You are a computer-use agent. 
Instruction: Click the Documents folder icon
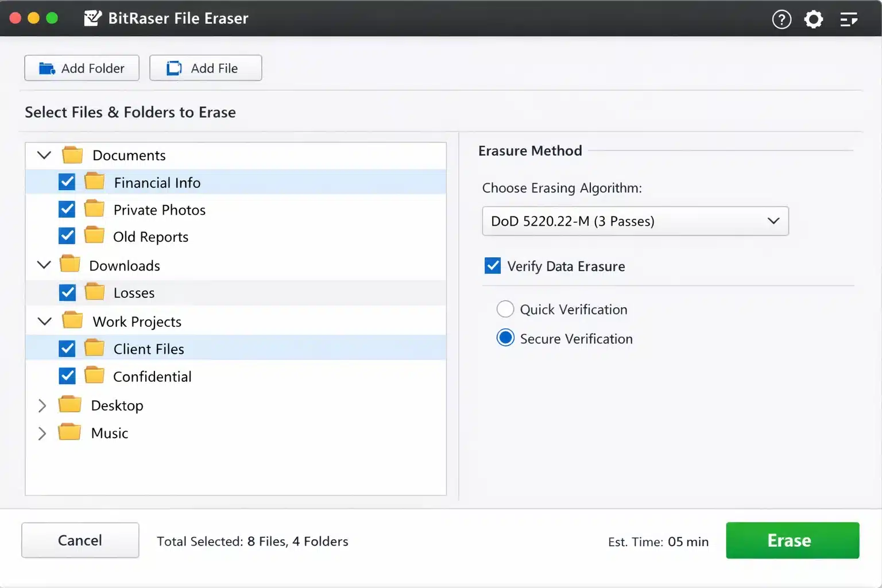[x=69, y=154]
